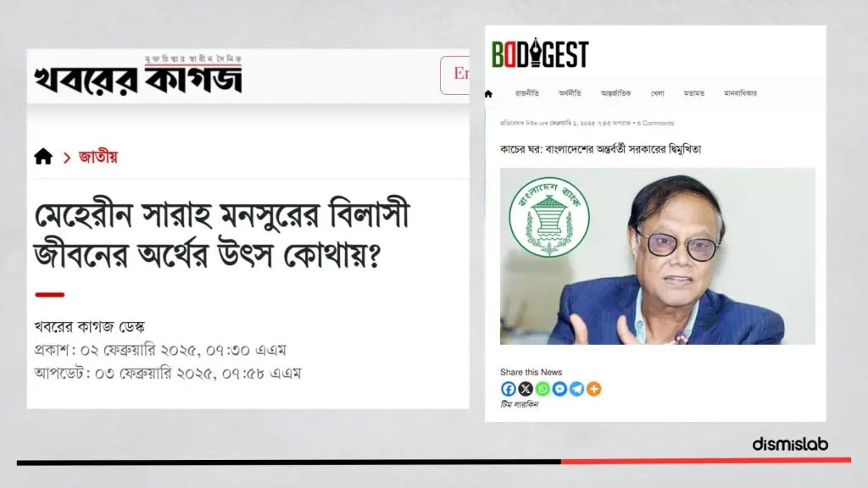Share article via Messenger icon
This screenshot has height=488, width=868.
tap(559, 389)
